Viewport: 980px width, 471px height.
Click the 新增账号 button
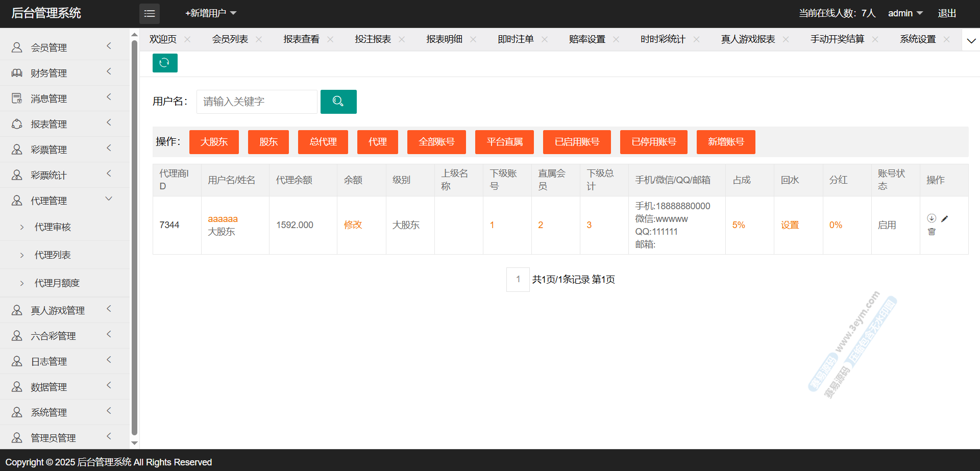(x=725, y=142)
